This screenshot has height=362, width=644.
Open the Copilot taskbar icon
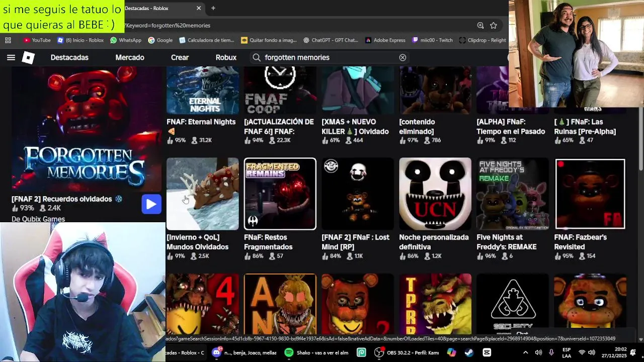pyautogui.click(x=451, y=352)
